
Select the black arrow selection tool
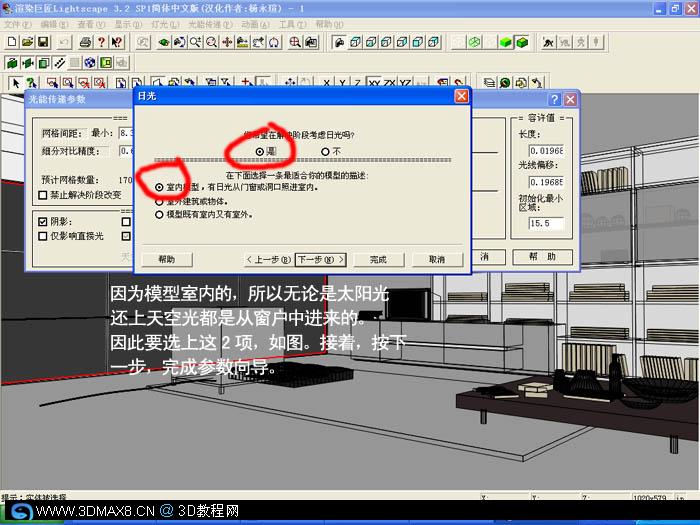click(16, 83)
